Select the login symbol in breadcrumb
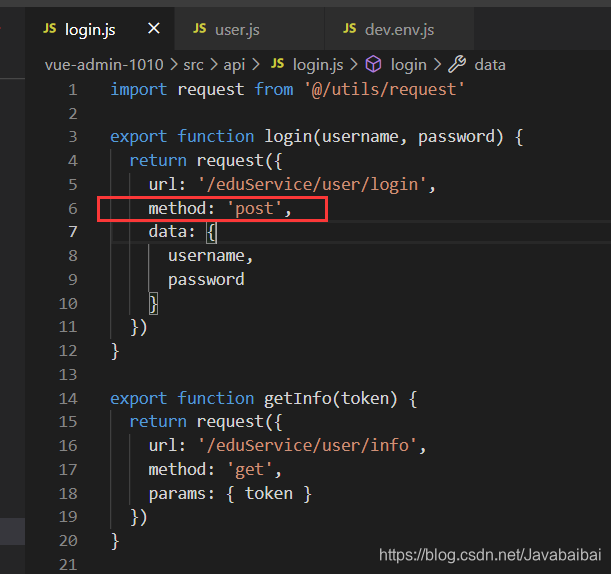This screenshot has height=574, width=611. pyautogui.click(x=408, y=65)
